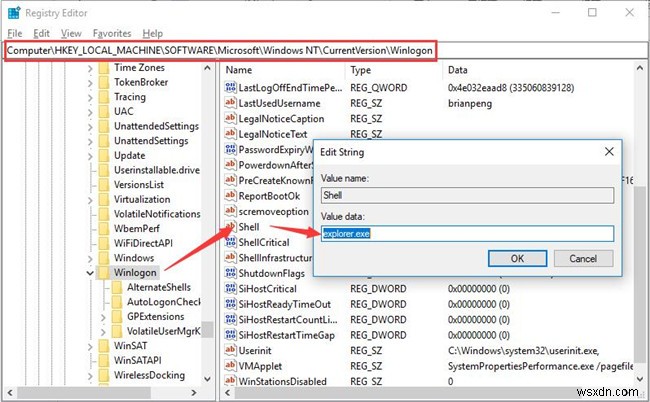The height and width of the screenshot is (402, 650).
Task: Close the Edit String dialog
Action: coord(609,152)
